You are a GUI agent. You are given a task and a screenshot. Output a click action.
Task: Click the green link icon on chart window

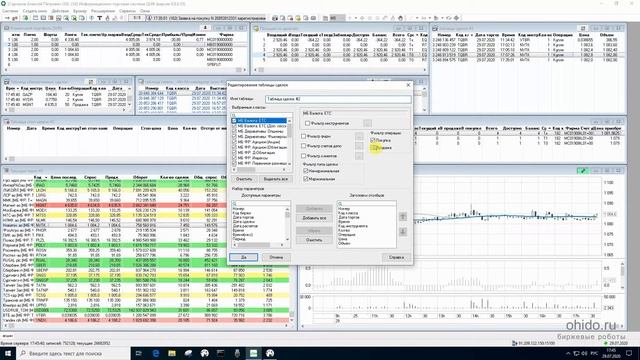[x=583, y=171]
